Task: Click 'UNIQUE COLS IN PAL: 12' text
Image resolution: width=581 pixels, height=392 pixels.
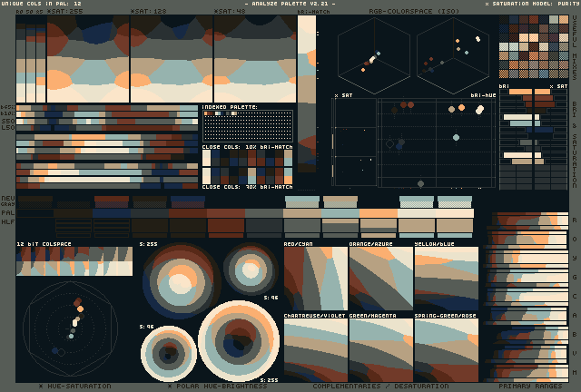Action: tap(41, 4)
